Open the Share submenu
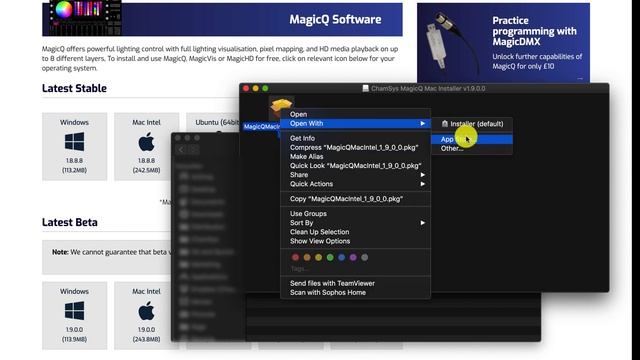The height and width of the screenshot is (360, 640). tap(355, 175)
